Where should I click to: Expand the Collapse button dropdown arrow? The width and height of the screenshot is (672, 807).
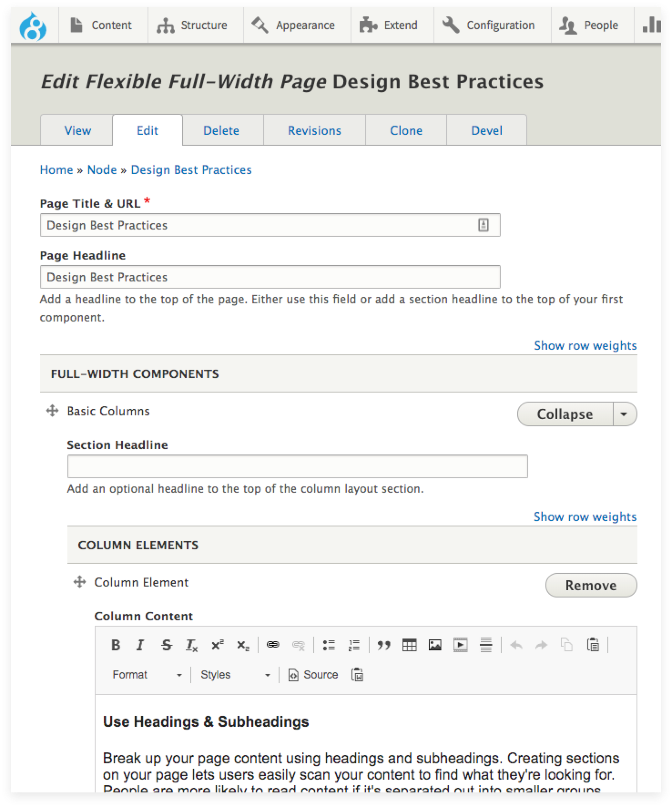pos(624,414)
